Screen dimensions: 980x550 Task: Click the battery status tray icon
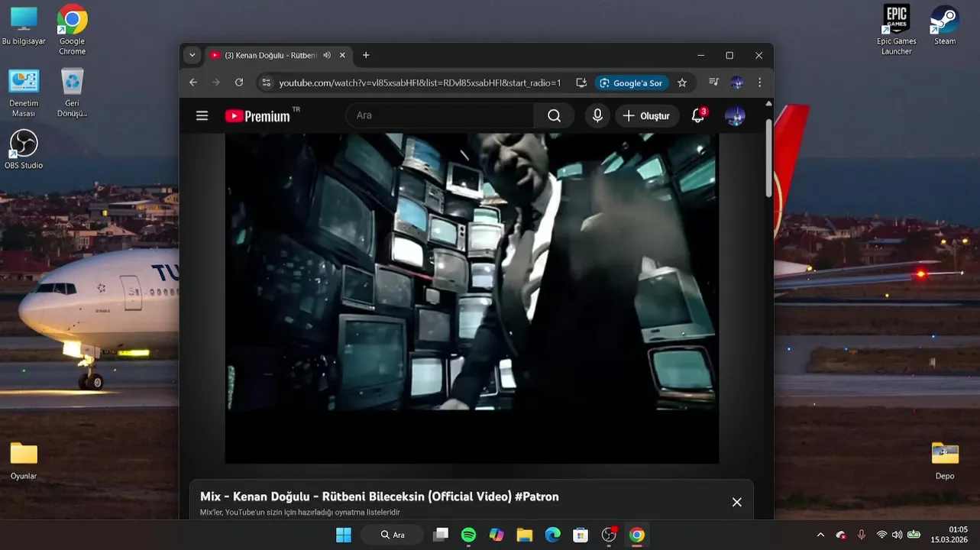(914, 535)
